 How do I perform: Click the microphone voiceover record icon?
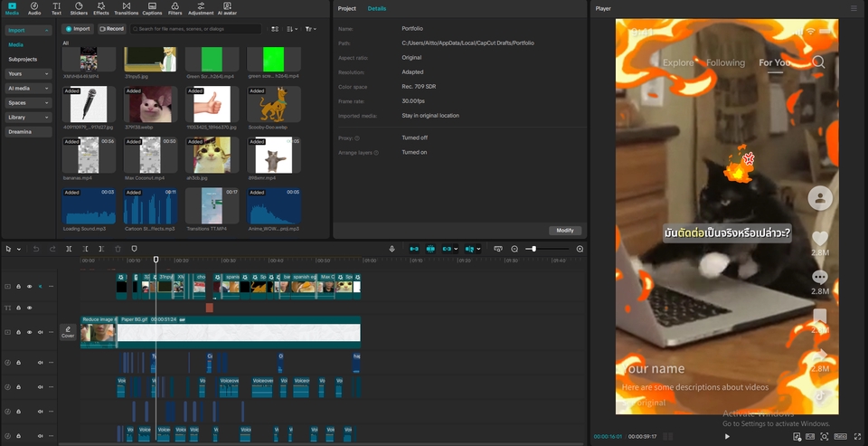[392, 249]
